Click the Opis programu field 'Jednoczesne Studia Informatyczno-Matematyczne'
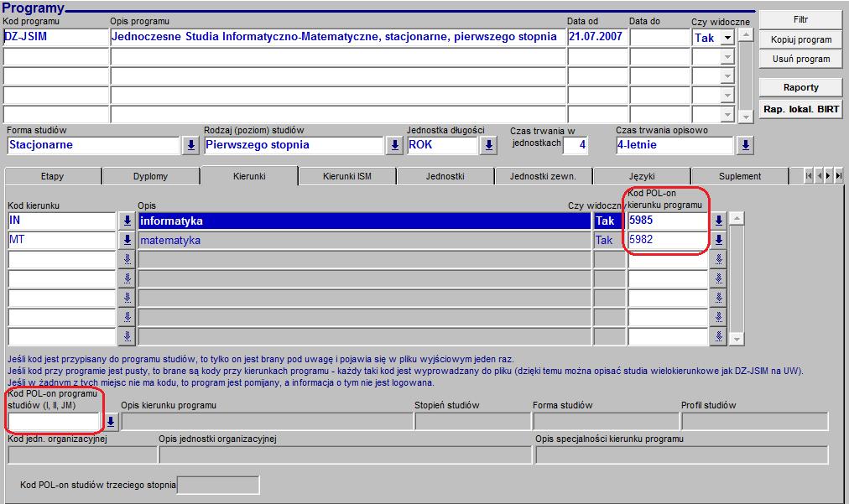 coord(338,38)
